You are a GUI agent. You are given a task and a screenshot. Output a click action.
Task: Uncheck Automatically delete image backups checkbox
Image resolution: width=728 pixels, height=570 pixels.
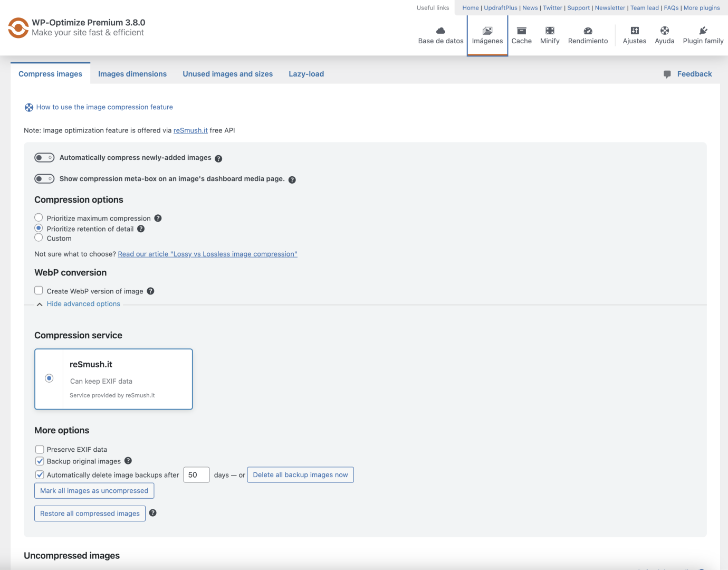pyautogui.click(x=40, y=474)
